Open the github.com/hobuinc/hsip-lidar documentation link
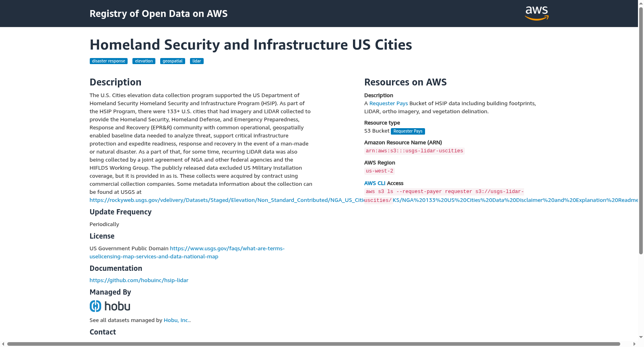Screen dimensions: 644x347 [x=139, y=281]
